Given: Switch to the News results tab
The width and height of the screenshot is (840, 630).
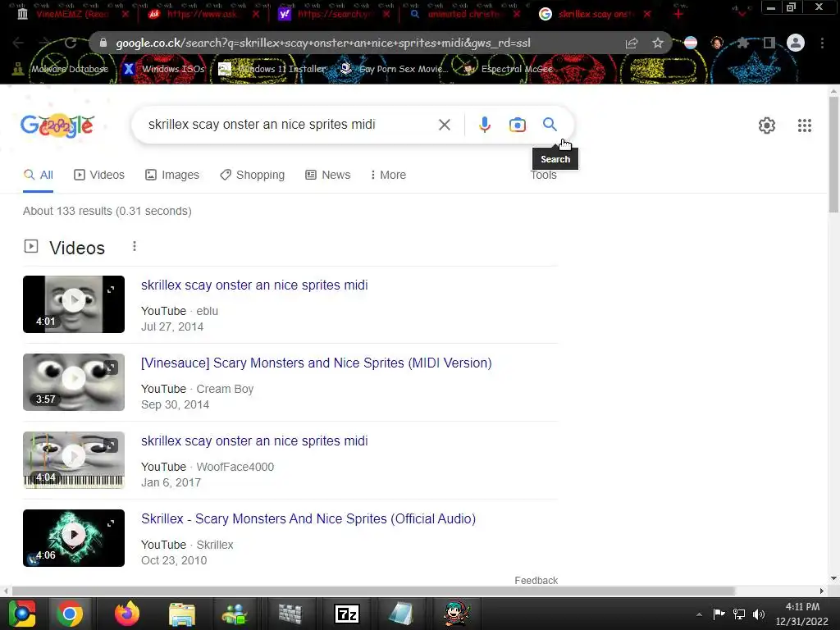Looking at the screenshot, I should pyautogui.click(x=328, y=175).
